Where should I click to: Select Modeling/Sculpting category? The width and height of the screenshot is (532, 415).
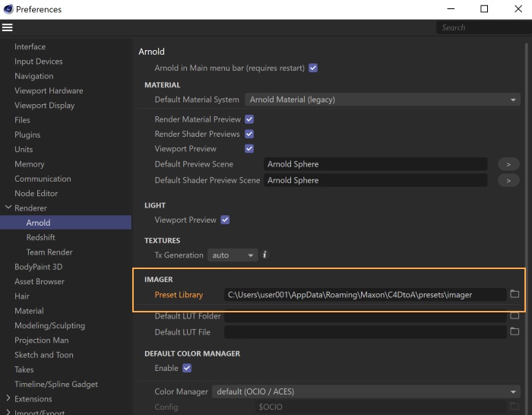[x=49, y=326]
